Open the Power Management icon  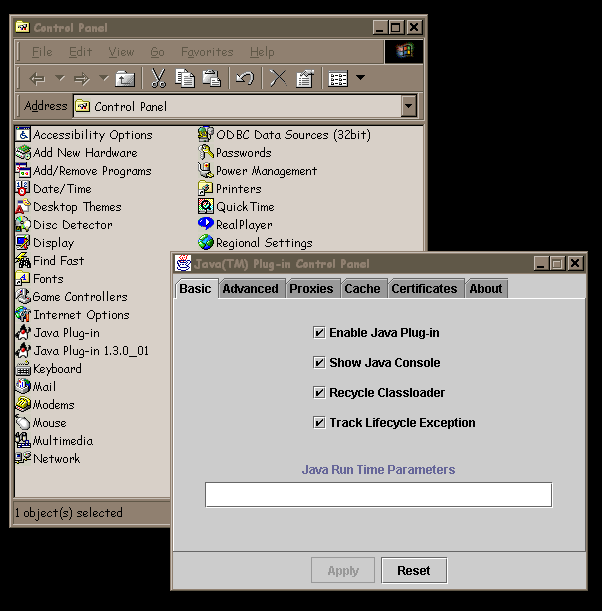coord(206,171)
